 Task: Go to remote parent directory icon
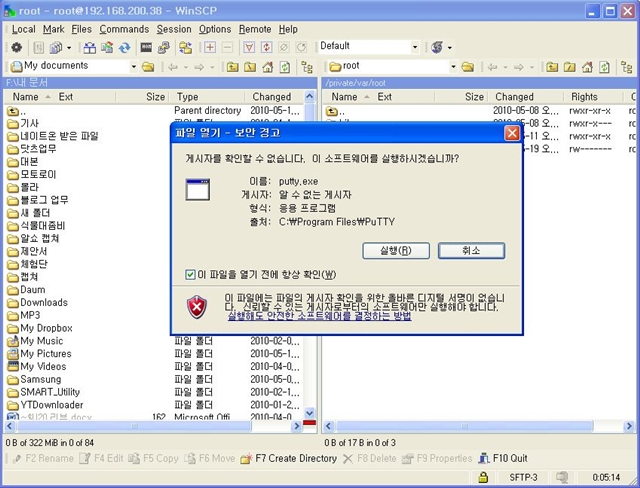click(x=552, y=67)
